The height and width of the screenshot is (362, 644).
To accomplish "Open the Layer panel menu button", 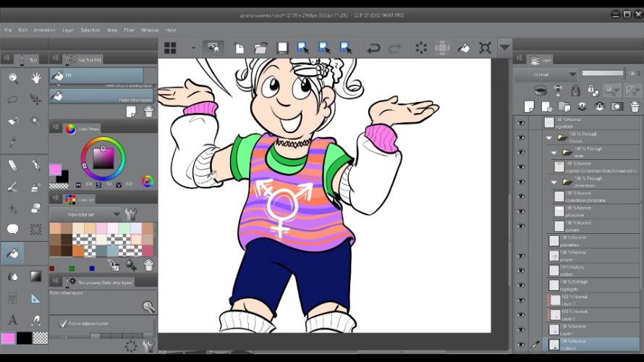I will click(x=520, y=59).
